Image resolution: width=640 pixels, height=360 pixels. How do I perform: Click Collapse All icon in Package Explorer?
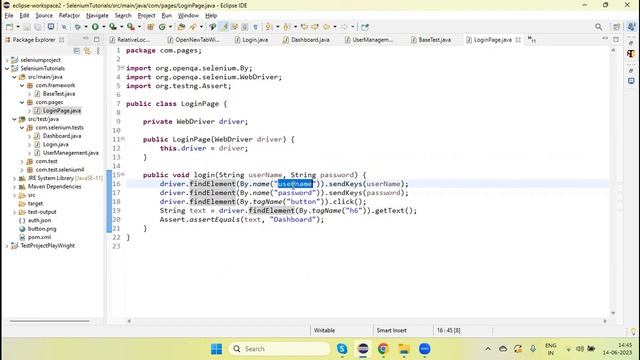pyautogui.click(x=76, y=51)
